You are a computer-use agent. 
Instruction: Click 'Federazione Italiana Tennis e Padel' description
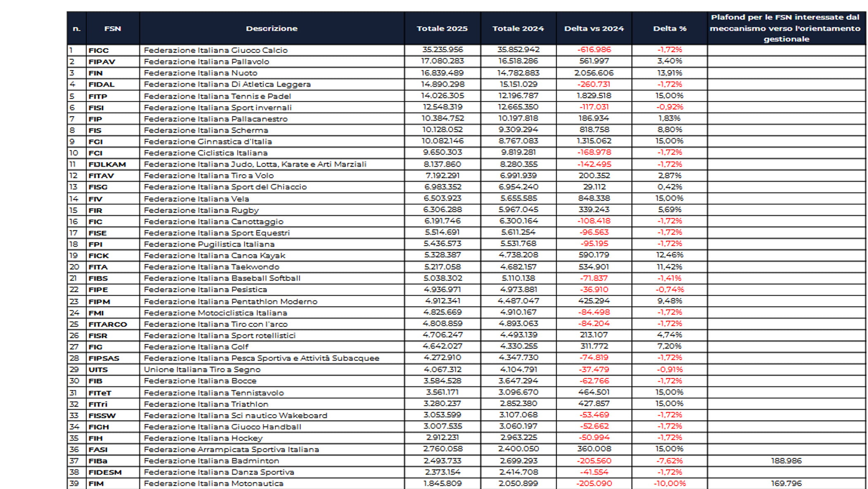point(217,96)
